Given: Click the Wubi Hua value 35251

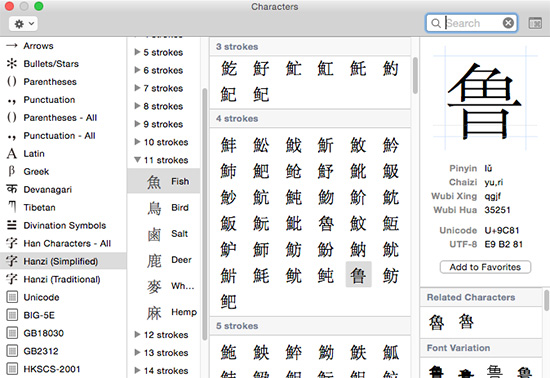Looking at the screenshot, I should [497, 210].
